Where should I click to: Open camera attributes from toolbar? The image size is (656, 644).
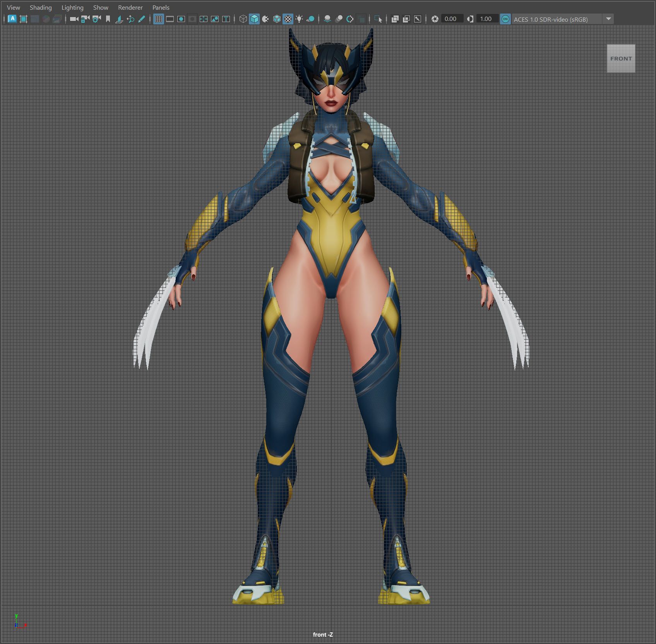96,19
